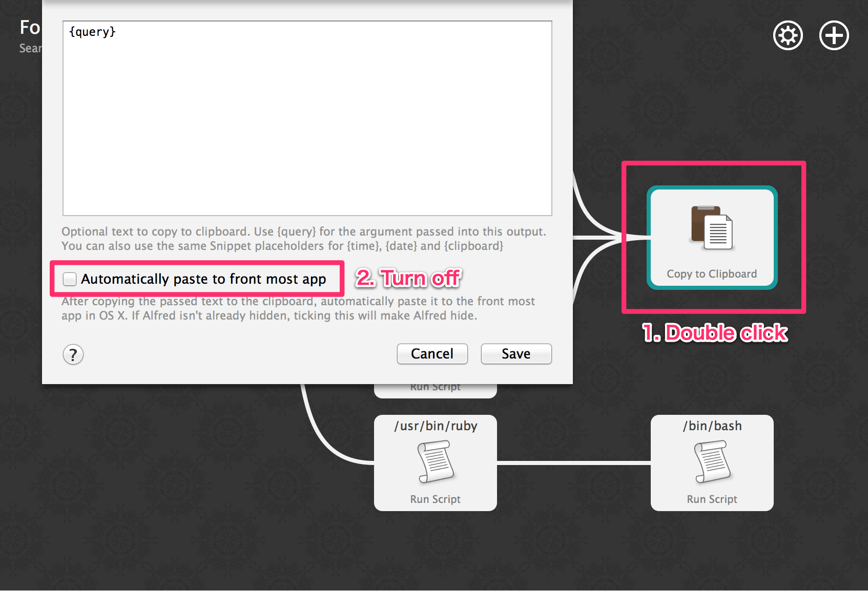Image resolution: width=868 pixels, height=591 pixels.
Task: Add a new workflow with the plus icon
Action: point(834,35)
